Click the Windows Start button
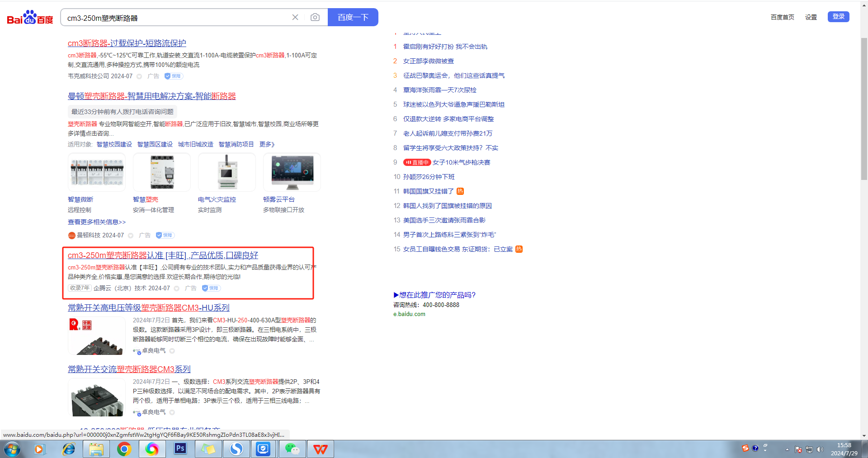This screenshot has height=458, width=868. [12, 449]
